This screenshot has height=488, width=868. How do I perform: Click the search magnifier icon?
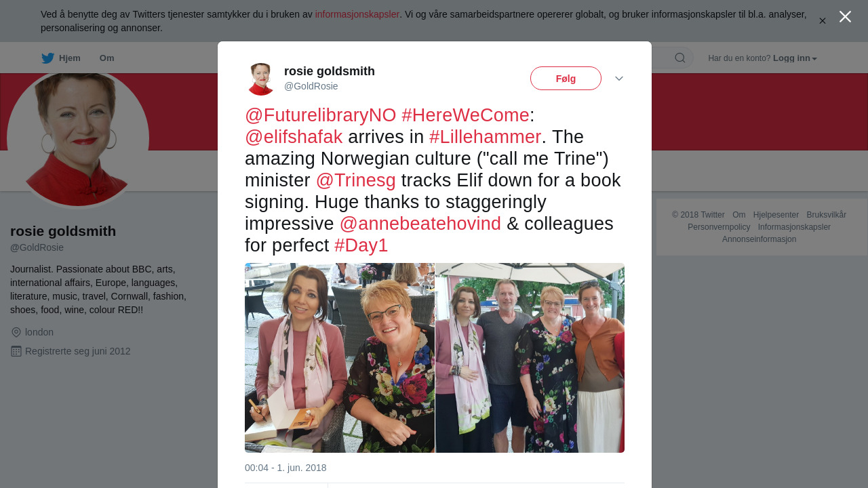[680, 58]
